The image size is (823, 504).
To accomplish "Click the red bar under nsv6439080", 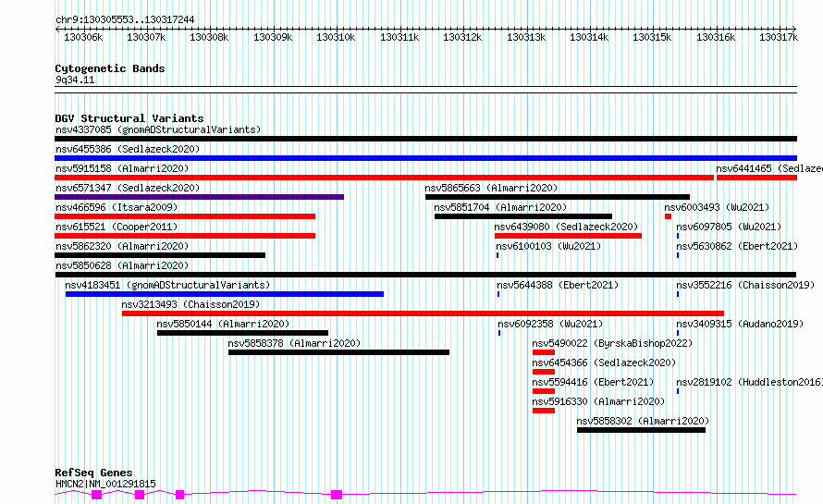I will pyautogui.click(x=569, y=236).
